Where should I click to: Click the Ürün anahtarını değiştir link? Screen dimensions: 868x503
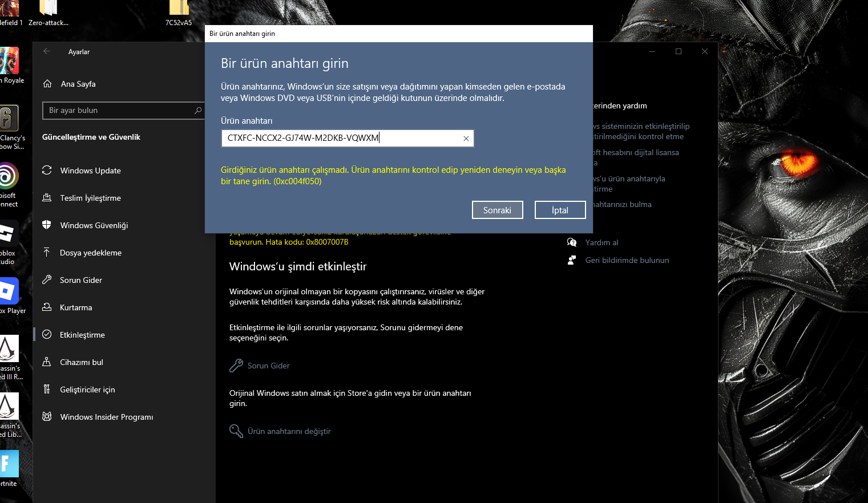coord(289,431)
